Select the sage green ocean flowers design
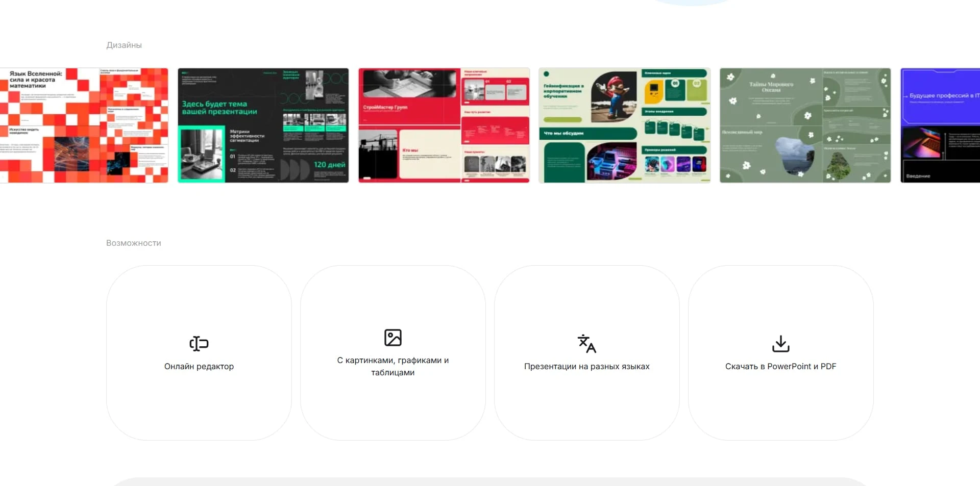Screen dimensions: 980x486 click(805, 125)
